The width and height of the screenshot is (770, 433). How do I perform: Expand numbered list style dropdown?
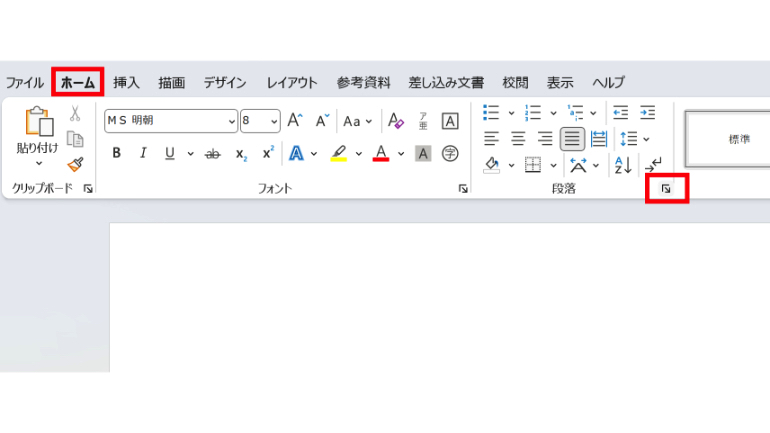click(x=553, y=113)
